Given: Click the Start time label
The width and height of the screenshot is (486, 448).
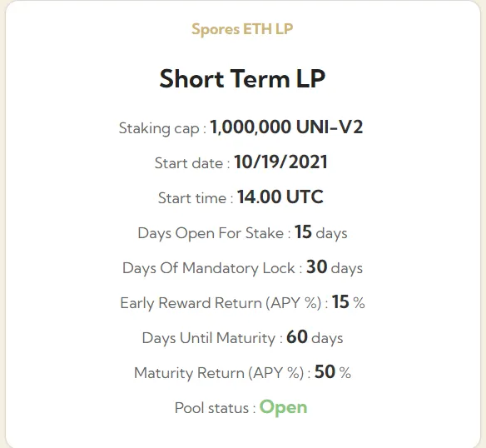Looking at the screenshot, I should click(196, 198).
